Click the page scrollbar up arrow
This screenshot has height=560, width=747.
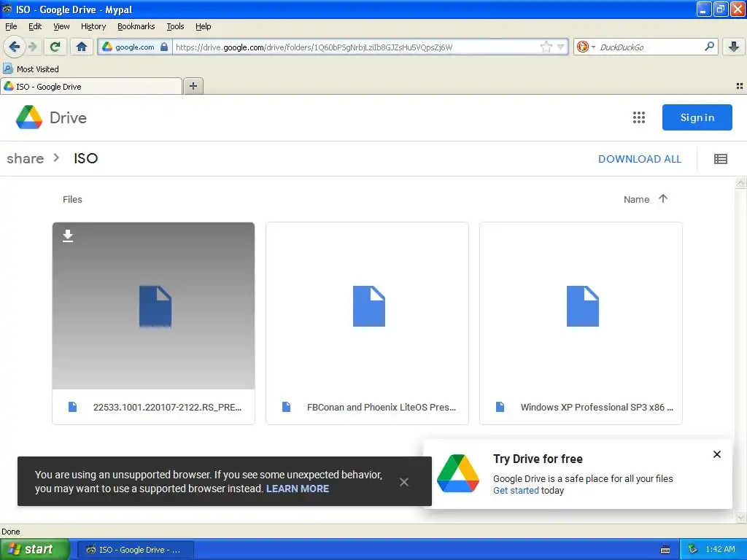[x=740, y=183]
